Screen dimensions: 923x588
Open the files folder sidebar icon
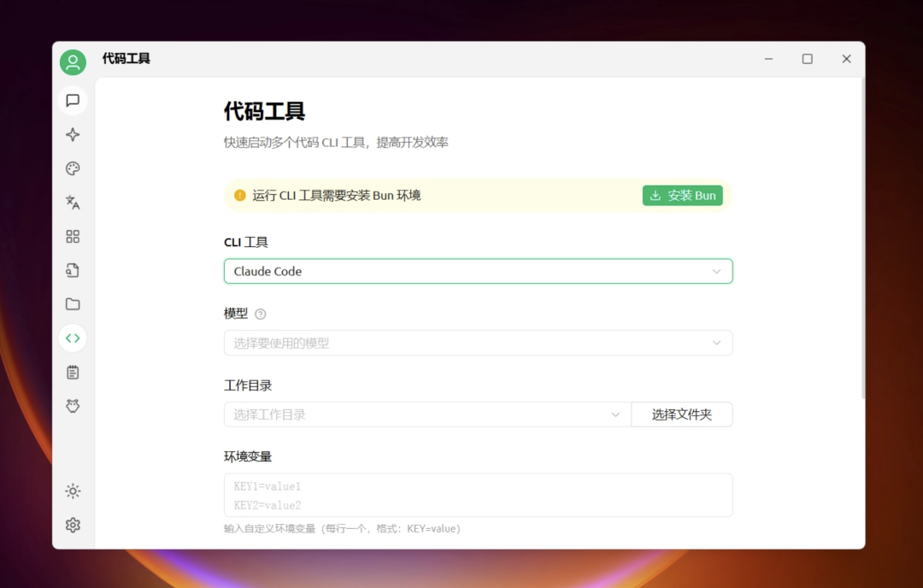73,304
